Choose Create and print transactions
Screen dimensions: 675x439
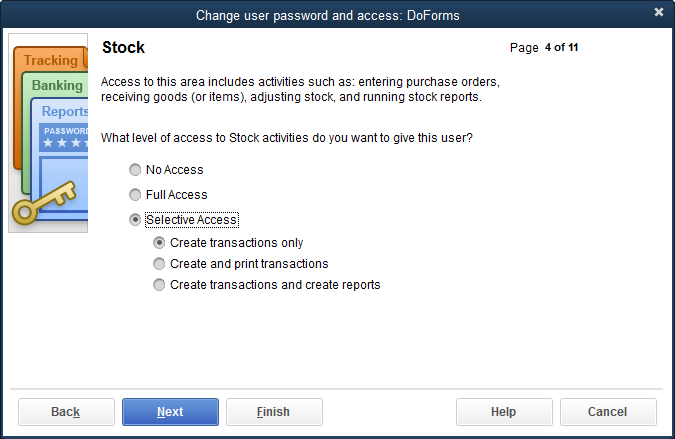pyautogui.click(x=160, y=264)
